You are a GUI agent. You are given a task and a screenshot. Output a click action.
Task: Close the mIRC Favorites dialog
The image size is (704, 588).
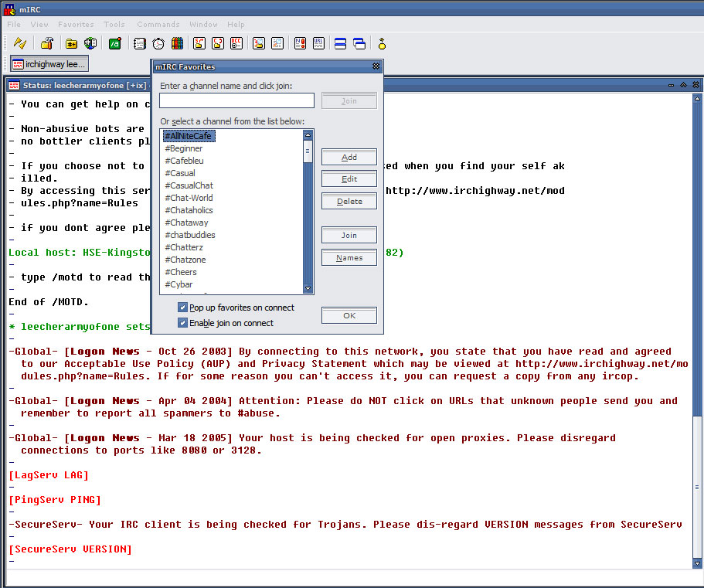click(x=376, y=66)
